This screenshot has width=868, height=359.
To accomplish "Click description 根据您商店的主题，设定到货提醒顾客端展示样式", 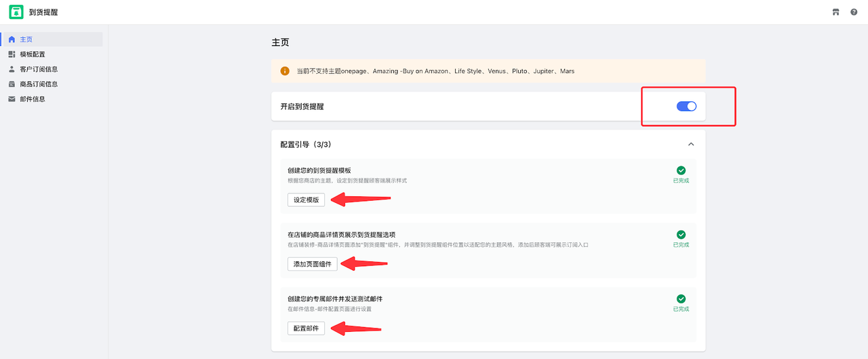I will 347,181.
